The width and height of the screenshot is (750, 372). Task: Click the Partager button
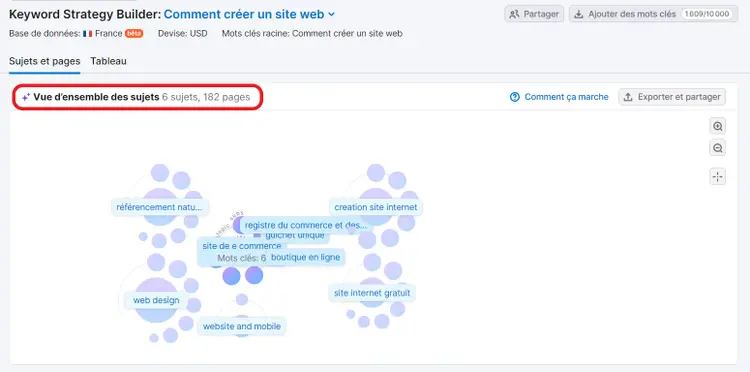534,14
